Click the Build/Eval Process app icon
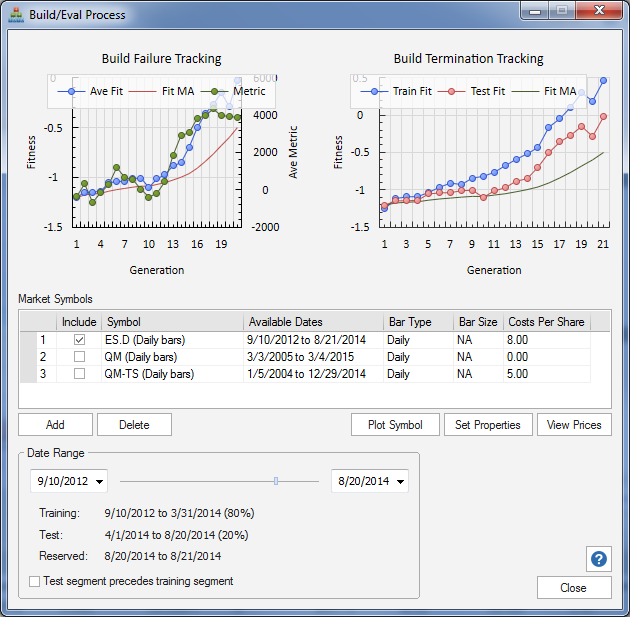The width and height of the screenshot is (630, 617). pos(16,15)
